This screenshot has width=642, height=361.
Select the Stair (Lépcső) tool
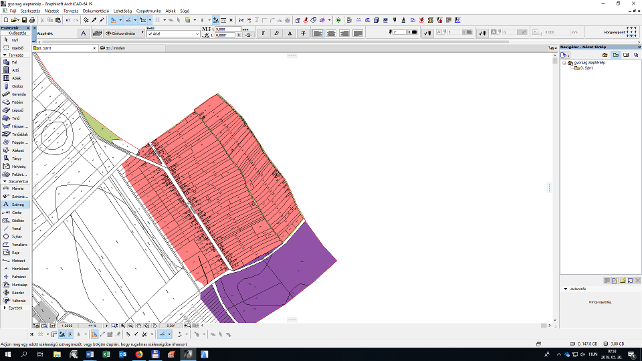(x=15, y=110)
